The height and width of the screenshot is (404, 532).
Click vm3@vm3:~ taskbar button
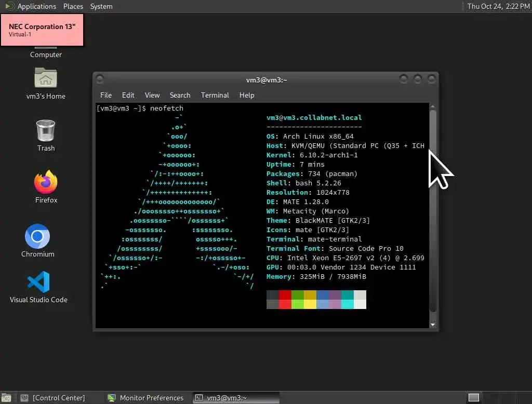(236, 398)
